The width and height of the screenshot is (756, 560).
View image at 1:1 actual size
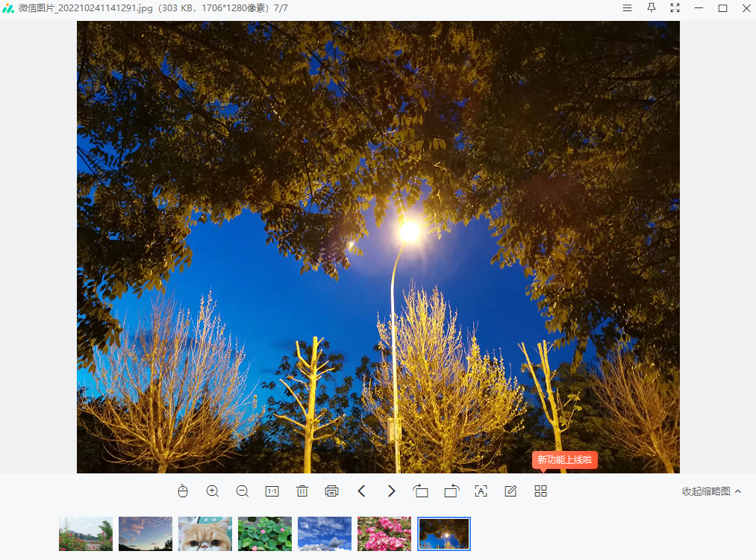click(x=272, y=491)
